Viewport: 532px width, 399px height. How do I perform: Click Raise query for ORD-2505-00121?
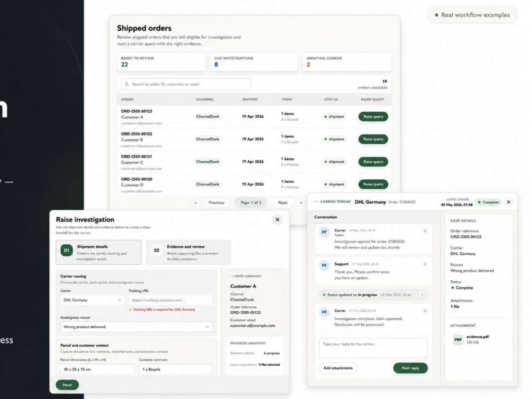(373, 162)
